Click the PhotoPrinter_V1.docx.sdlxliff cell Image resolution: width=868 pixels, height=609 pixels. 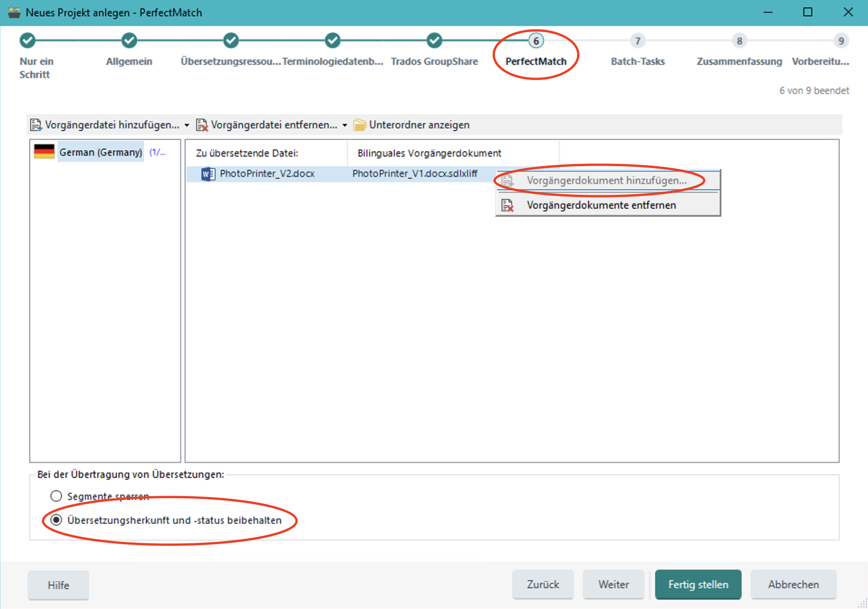tap(415, 174)
